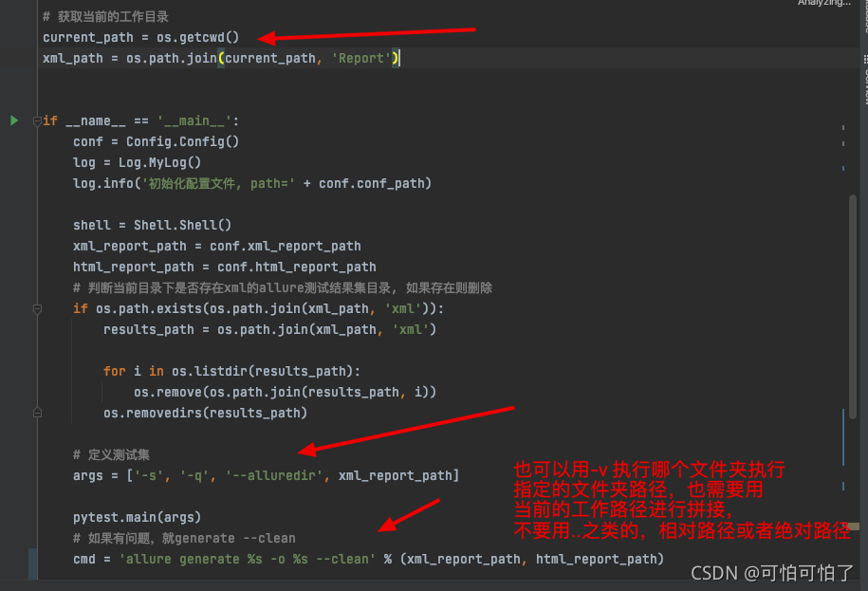Screen dimensions: 868x591
Task: Click the line 'shell = Shell.Shell()'
Action: pos(152,225)
